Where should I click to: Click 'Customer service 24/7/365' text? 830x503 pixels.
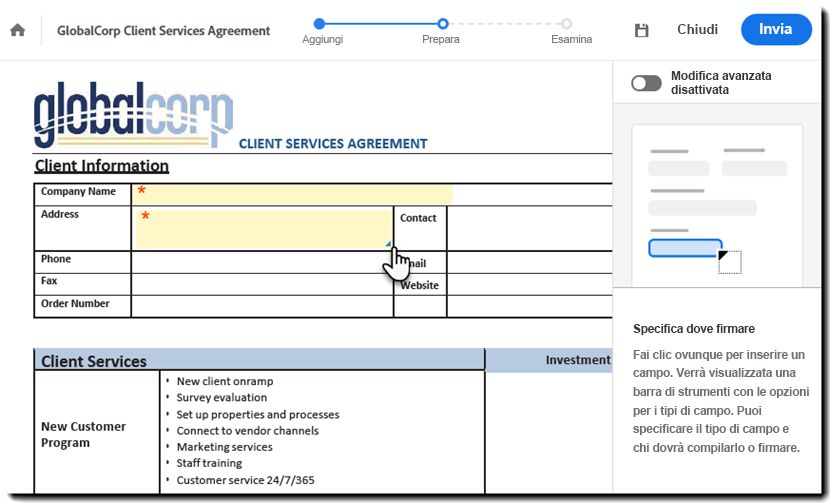[x=246, y=480]
